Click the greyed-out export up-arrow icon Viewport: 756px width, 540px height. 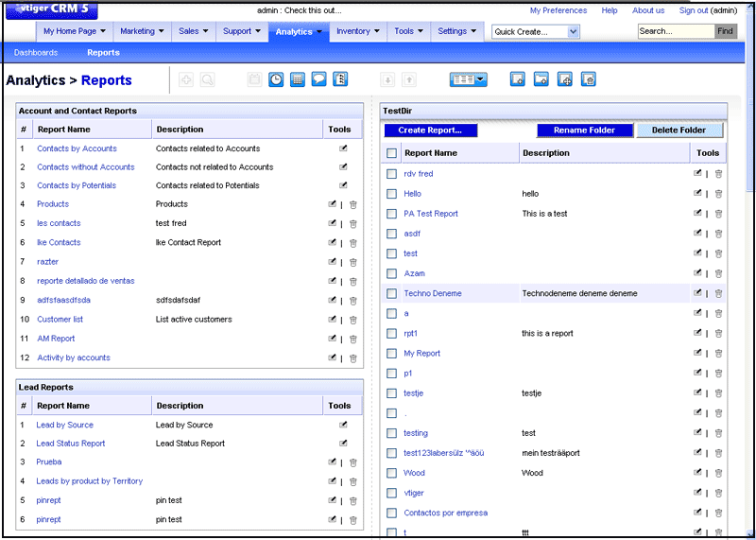[409, 80]
